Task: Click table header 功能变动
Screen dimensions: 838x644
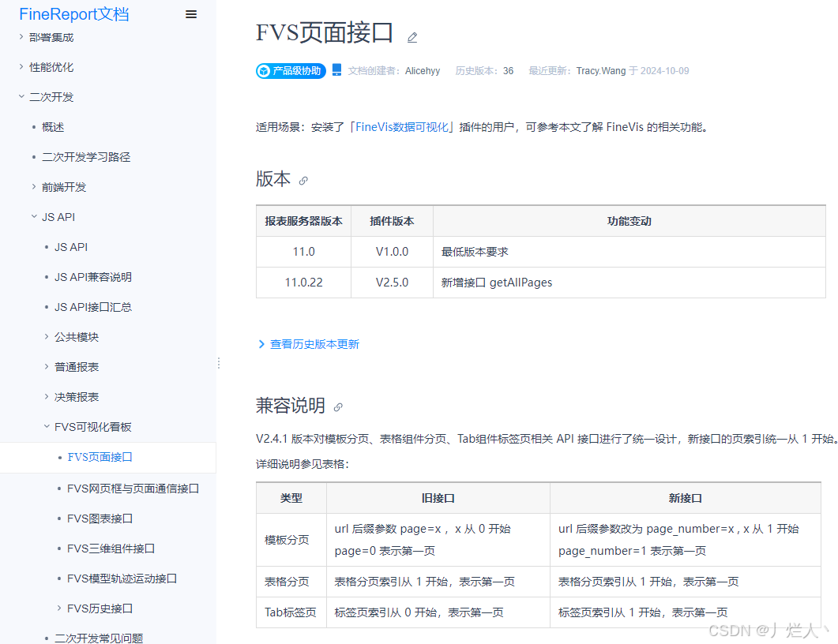Action: tap(629, 221)
